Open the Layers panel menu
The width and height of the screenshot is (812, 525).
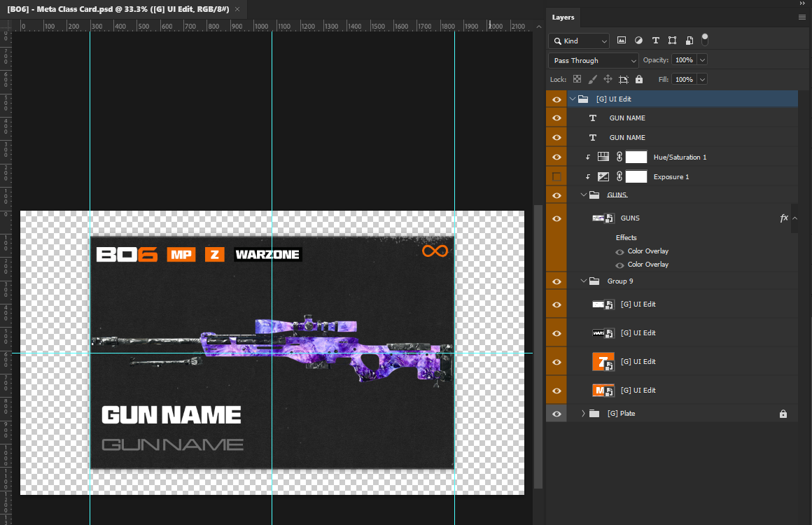[x=802, y=17]
